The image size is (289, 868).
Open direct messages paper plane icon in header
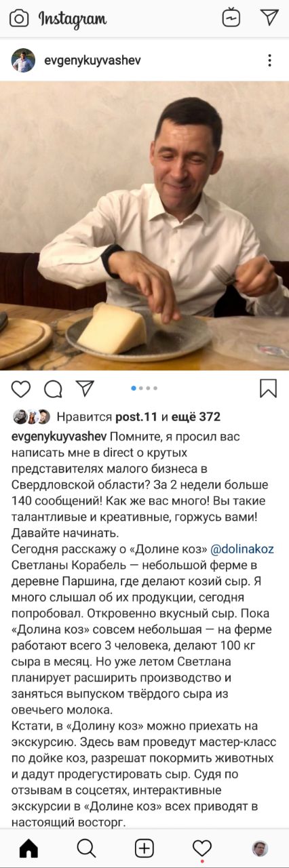pyautogui.click(x=270, y=18)
